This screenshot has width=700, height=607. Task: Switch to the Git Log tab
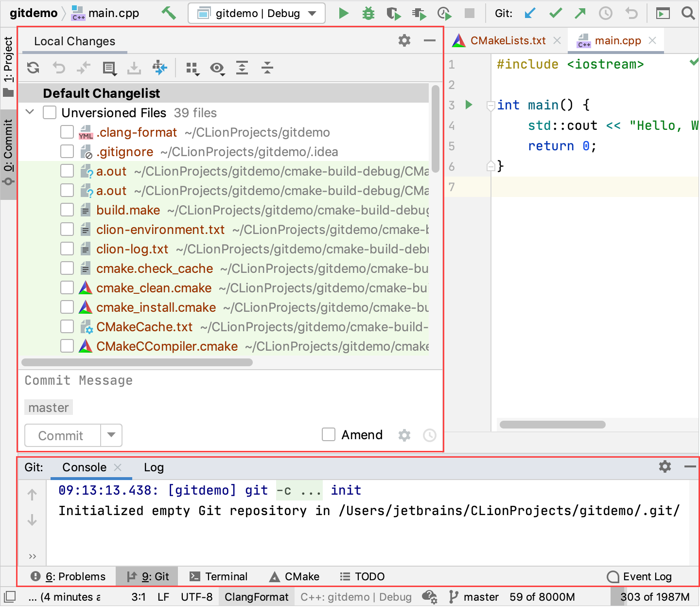point(154,467)
